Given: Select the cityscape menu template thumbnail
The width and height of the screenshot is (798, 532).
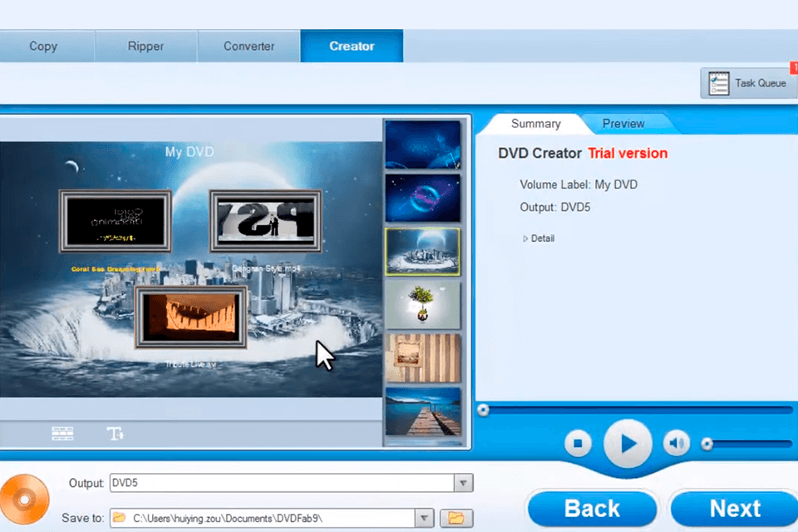Looking at the screenshot, I should pyautogui.click(x=423, y=251).
